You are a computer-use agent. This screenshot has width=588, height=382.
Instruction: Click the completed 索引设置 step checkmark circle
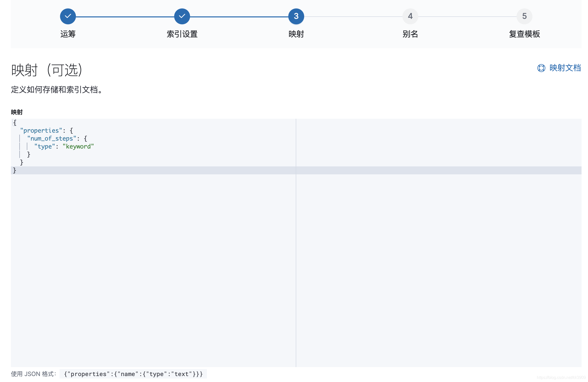[x=182, y=16]
